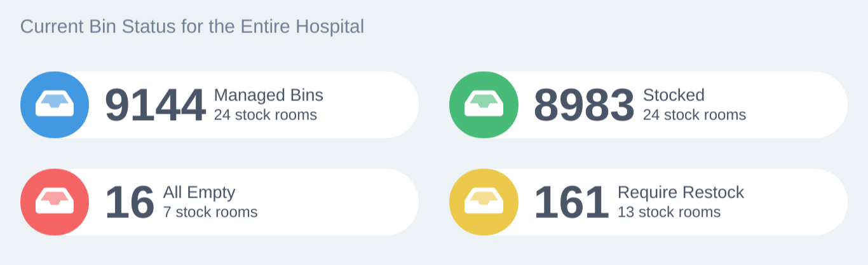Image resolution: width=868 pixels, height=265 pixels.
Task: Click the blue Managed Bins tray icon
Action: (x=55, y=105)
